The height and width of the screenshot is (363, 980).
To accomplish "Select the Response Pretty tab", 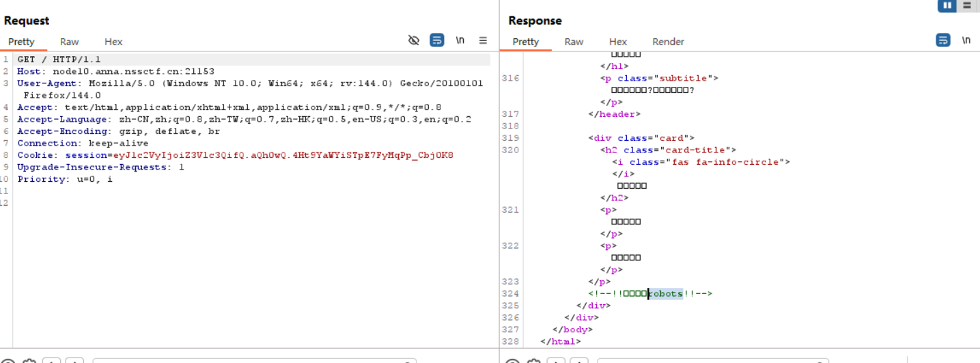I will pos(526,42).
